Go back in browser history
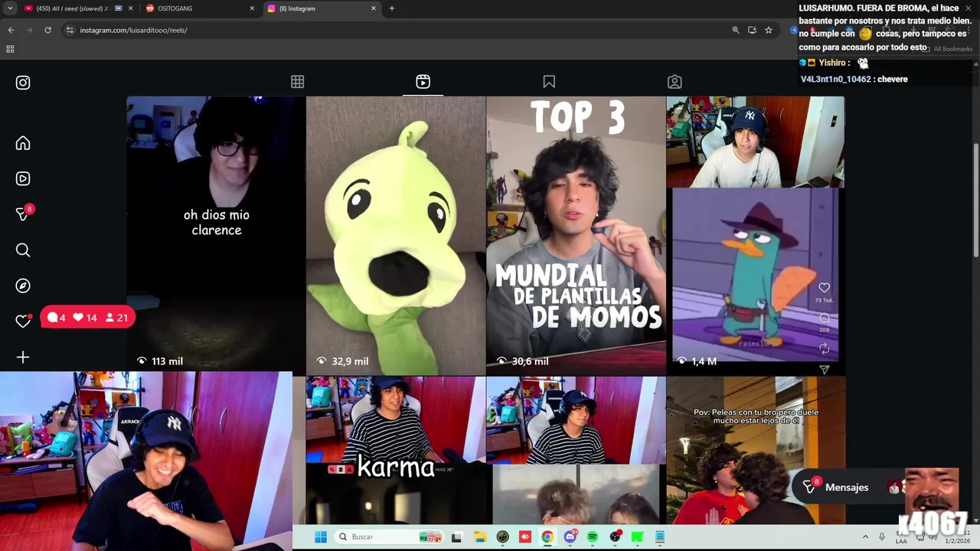980x551 pixels. tap(11, 30)
